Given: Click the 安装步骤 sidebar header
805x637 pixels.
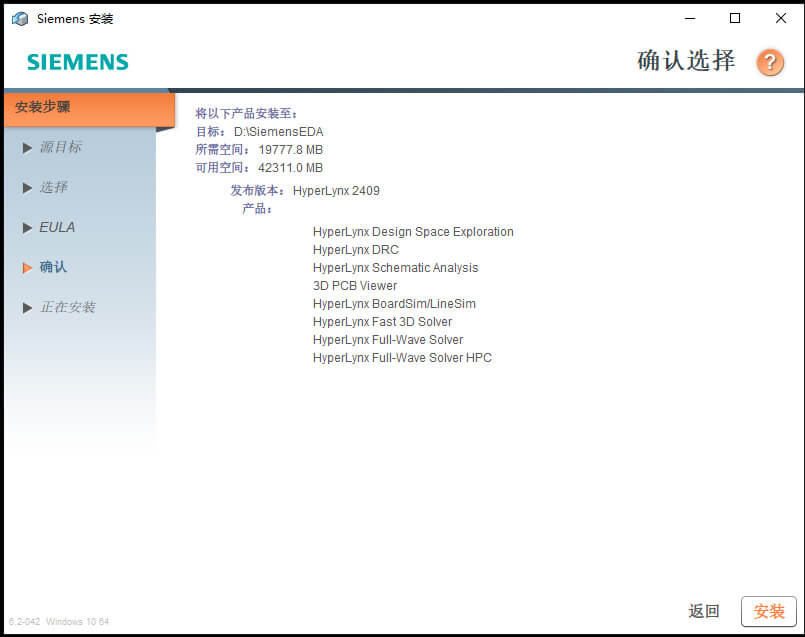Looking at the screenshot, I should click(89, 108).
